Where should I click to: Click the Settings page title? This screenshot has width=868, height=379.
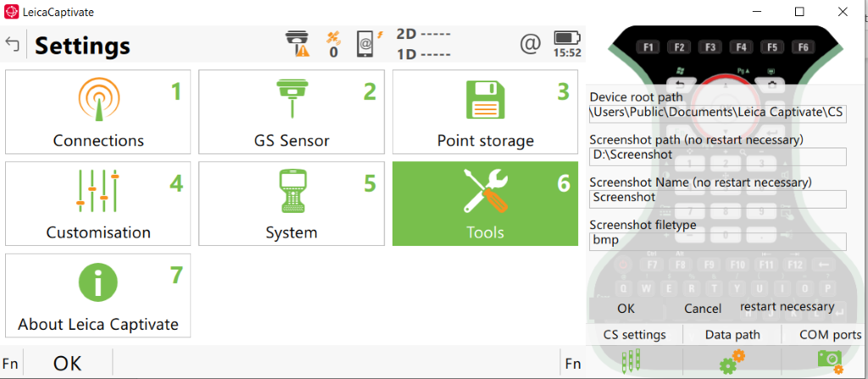(x=82, y=46)
